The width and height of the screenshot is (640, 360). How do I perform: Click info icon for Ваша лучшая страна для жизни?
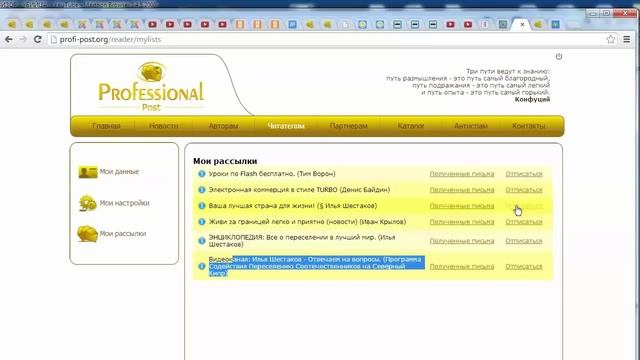(202, 206)
